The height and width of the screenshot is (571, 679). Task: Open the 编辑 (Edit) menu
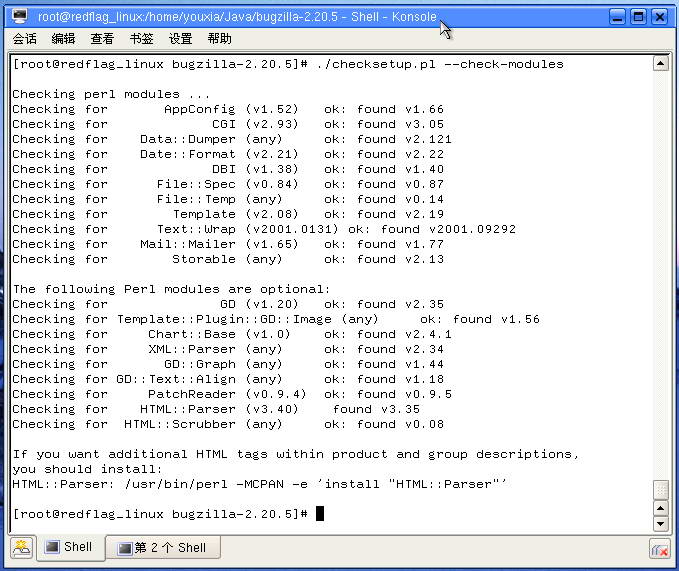click(63, 39)
